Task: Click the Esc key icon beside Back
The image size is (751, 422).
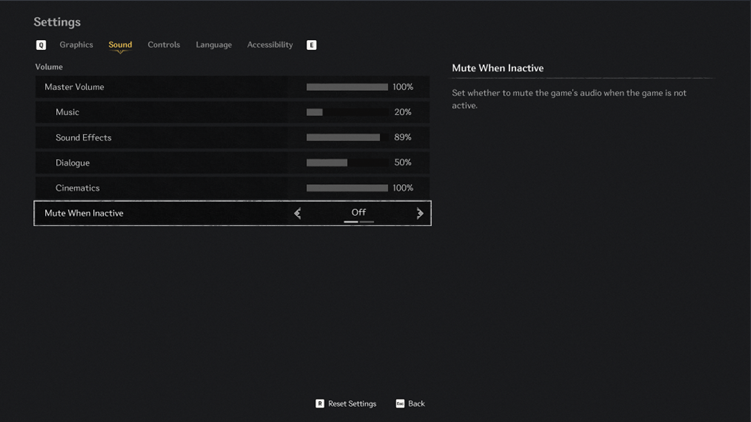Action: click(x=400, y=404)
